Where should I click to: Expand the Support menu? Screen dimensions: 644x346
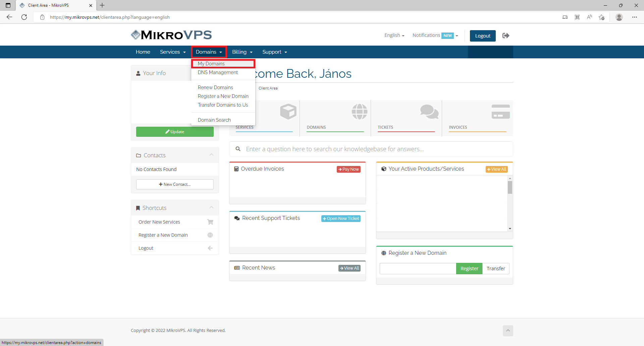click(275, 52)
